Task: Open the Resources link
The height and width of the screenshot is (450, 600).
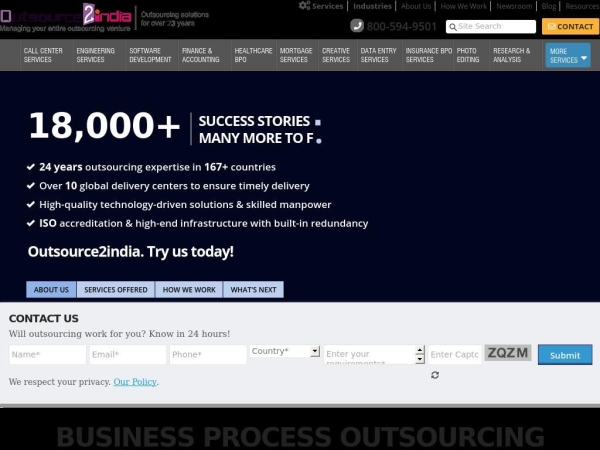Action: tap(582, 6)
